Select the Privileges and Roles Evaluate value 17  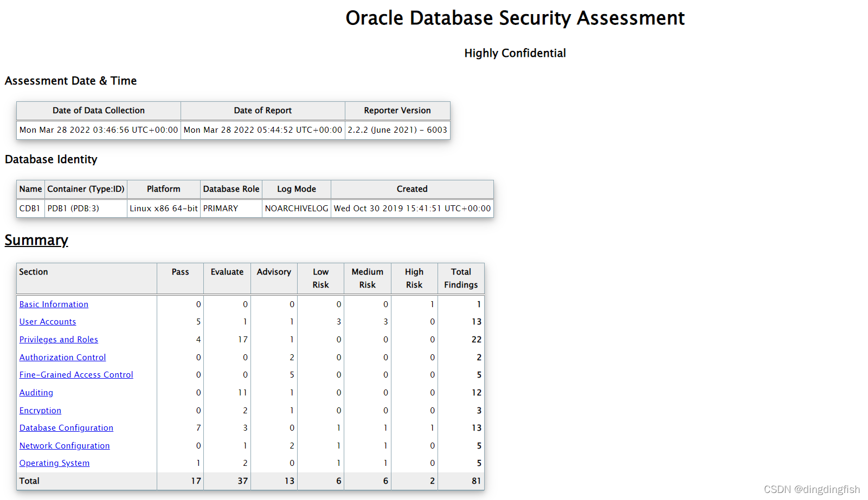[242, 340]
